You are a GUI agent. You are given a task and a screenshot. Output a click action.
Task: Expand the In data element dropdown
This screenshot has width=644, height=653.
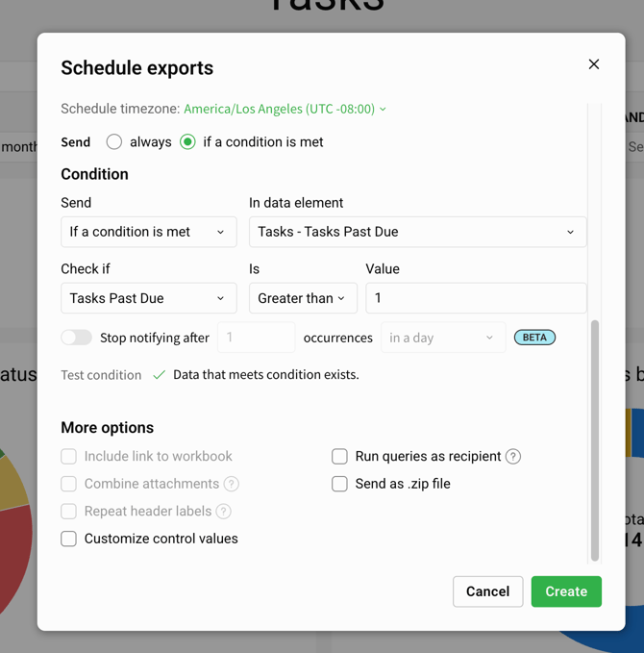tap(417, 232)
